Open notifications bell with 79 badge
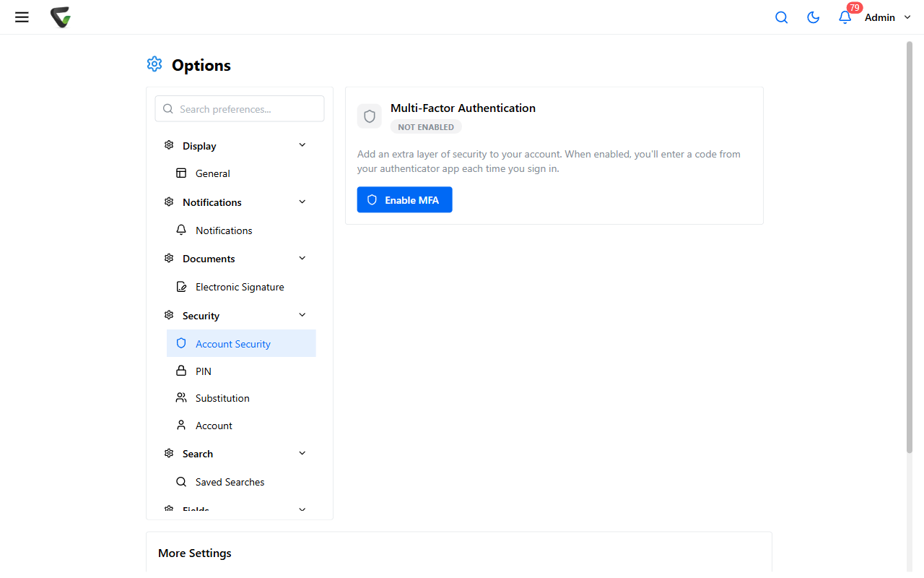Viewport: 924px width, 578px height. coord(845,17)
